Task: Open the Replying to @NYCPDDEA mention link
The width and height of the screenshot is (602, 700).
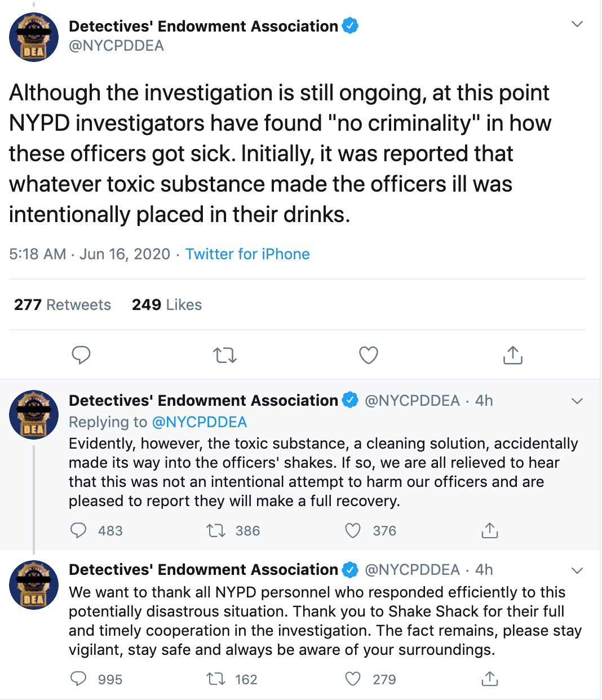Action: tap(200, 422)
